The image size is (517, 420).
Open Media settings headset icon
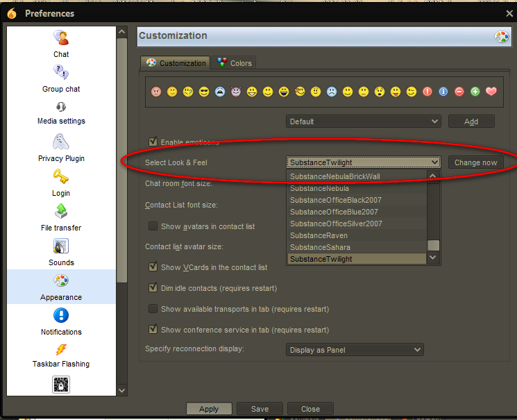tap(61, 106)
